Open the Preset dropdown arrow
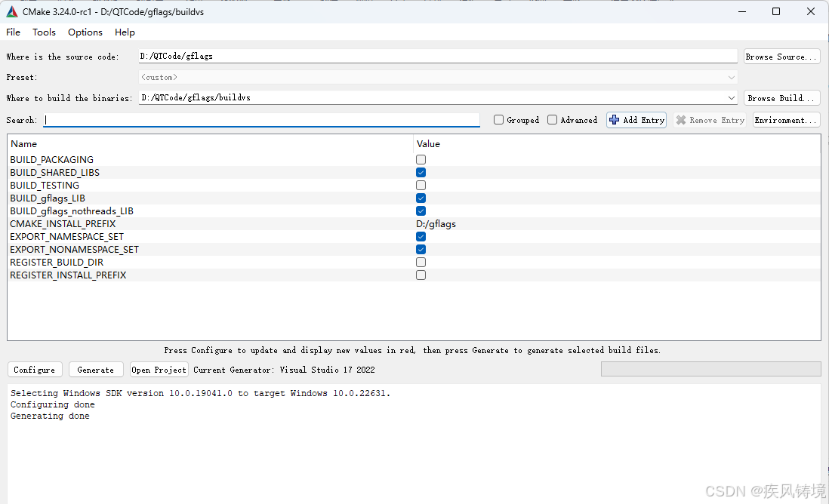This screenshot has height=504, width=829. (x=731, y=78)
